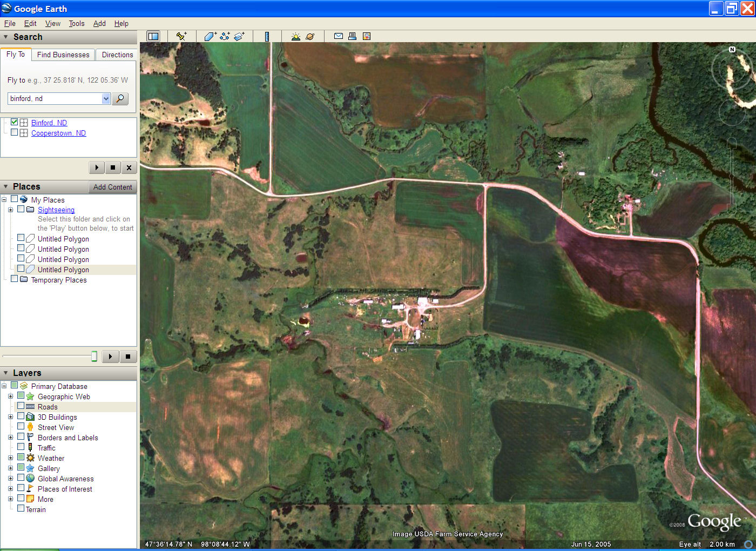Print the current view
The width and height of the screenshot is (756, 551).
point(352,36)
